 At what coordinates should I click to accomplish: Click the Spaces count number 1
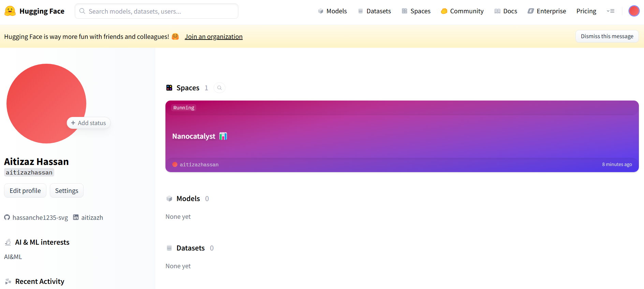[x=206, y=88]
